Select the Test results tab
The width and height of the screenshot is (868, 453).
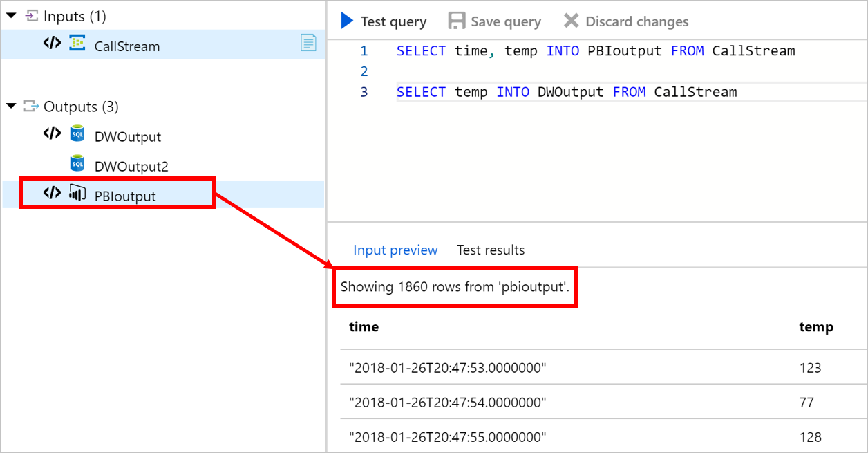click(491, 250)
